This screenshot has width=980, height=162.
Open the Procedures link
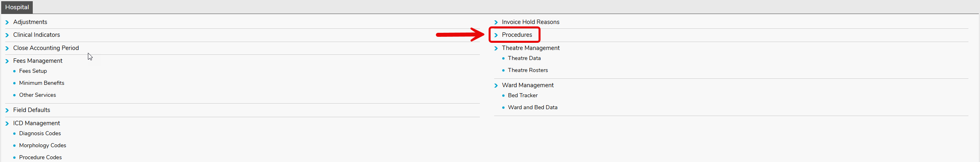tap(517, 35)
